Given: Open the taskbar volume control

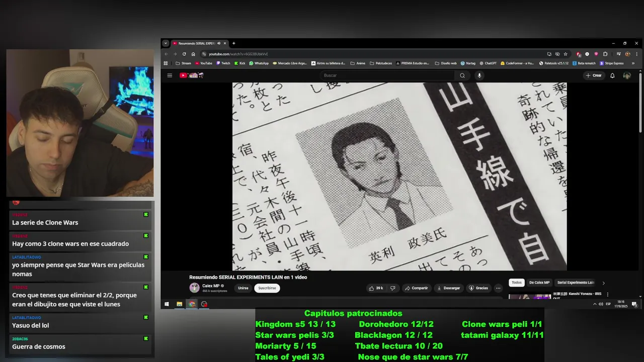Looking at the screenshot, I should pos(601,304).
